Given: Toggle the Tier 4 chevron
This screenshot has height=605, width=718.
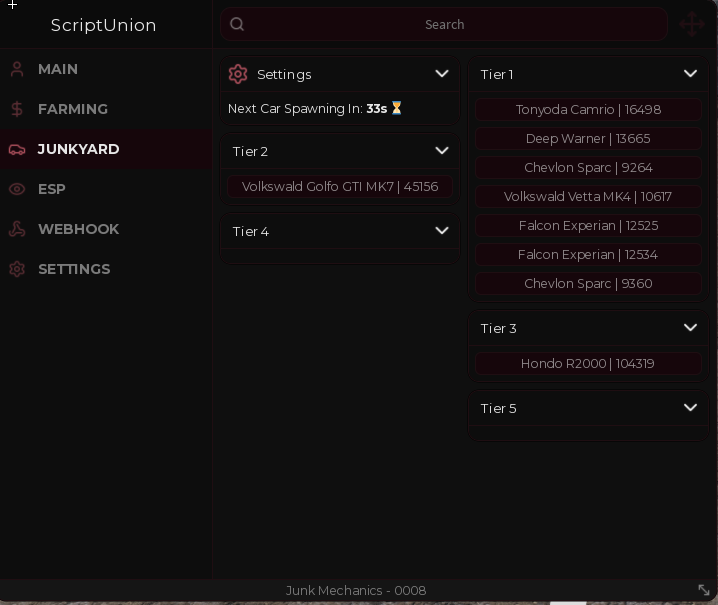Looking at the screenshot, I should click(442, 231).
